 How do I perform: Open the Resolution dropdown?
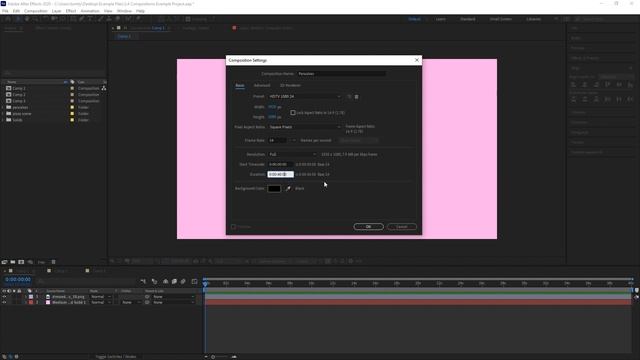click(292, 154)
